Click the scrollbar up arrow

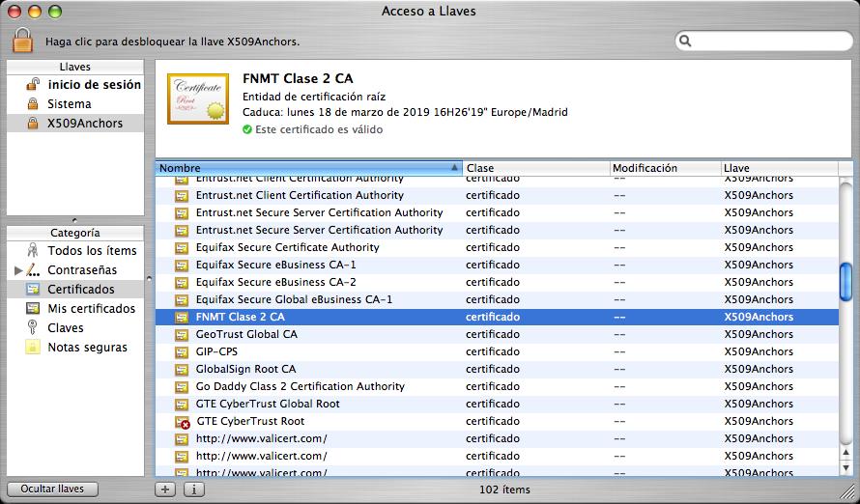[846, 453]
